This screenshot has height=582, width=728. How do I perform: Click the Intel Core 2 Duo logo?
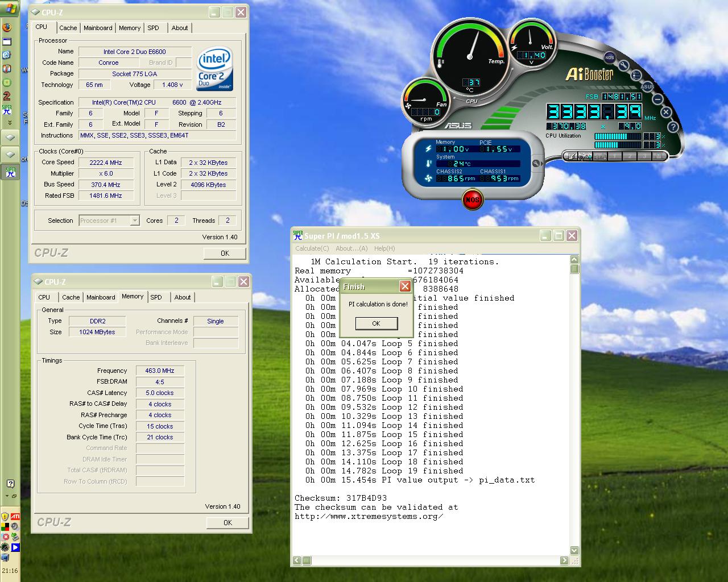coord(215,69)
